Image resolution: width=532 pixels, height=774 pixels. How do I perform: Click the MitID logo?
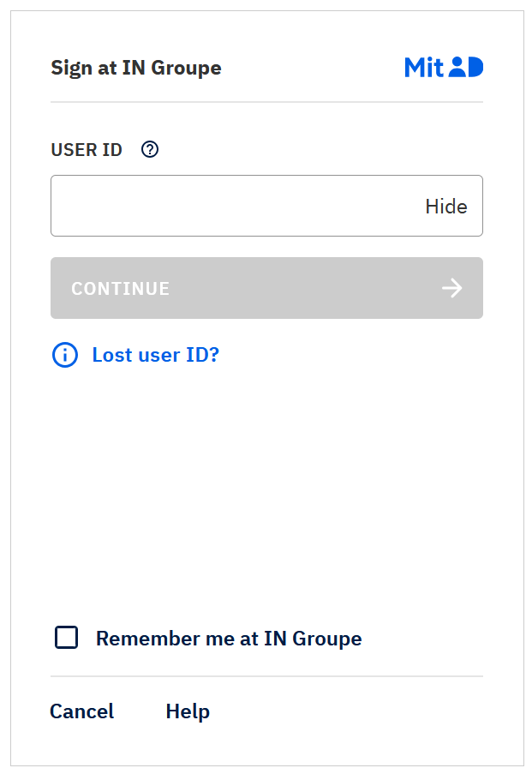tap(444, 68)
